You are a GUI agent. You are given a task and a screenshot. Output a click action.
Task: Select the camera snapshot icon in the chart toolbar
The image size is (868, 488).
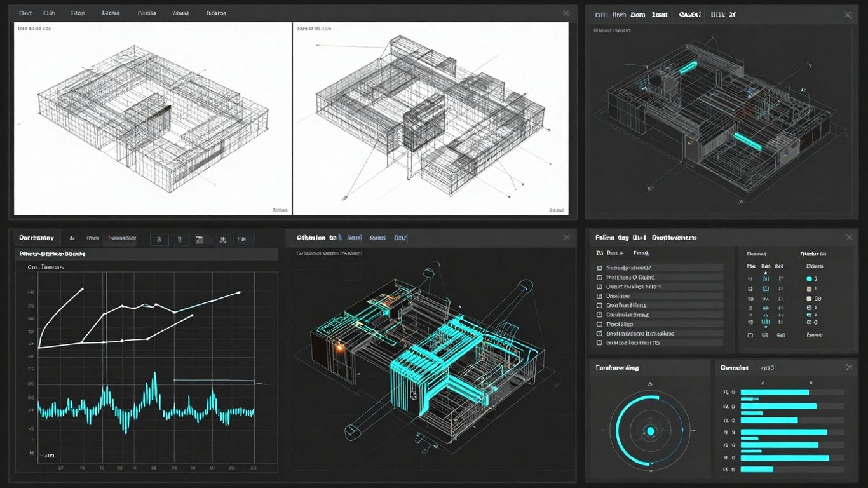tap(201, 240)
